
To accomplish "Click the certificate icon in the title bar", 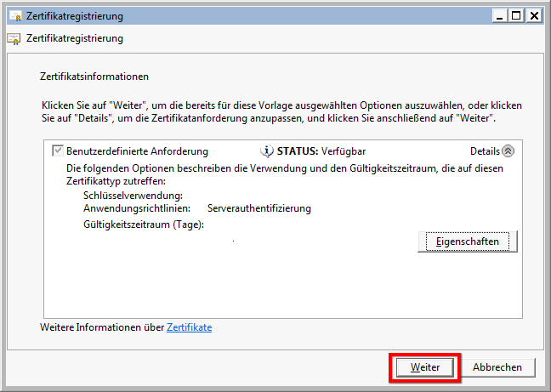I will pos(14,16).
